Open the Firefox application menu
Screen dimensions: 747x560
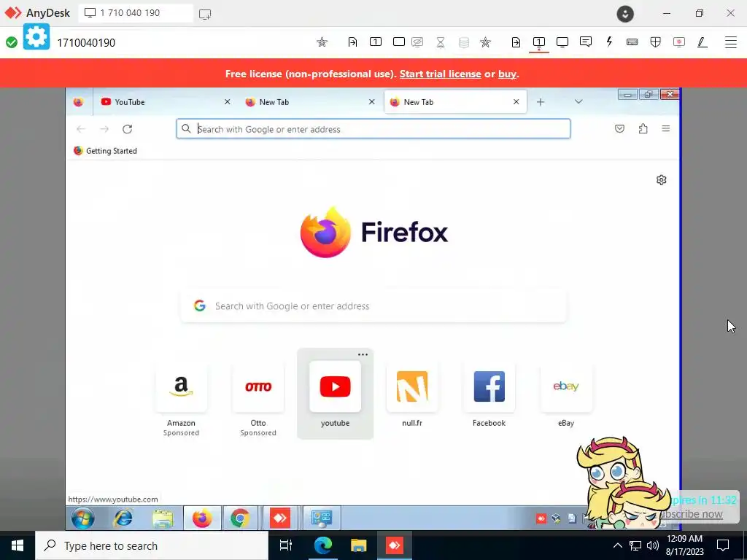[x=666, y=128]
